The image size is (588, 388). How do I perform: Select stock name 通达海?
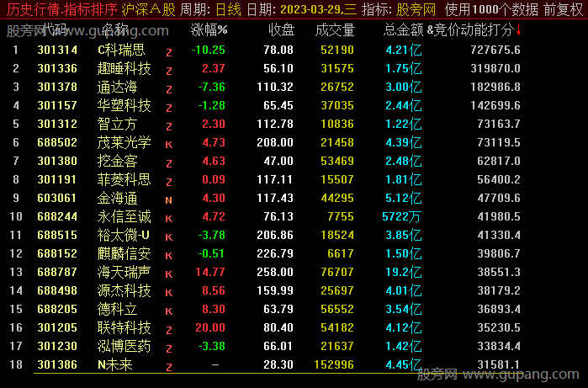(118, 87)
